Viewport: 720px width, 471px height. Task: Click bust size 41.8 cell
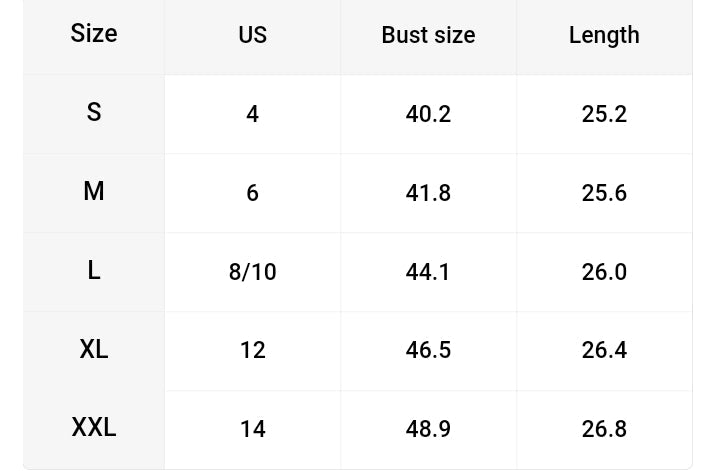[x=428, y=193]
